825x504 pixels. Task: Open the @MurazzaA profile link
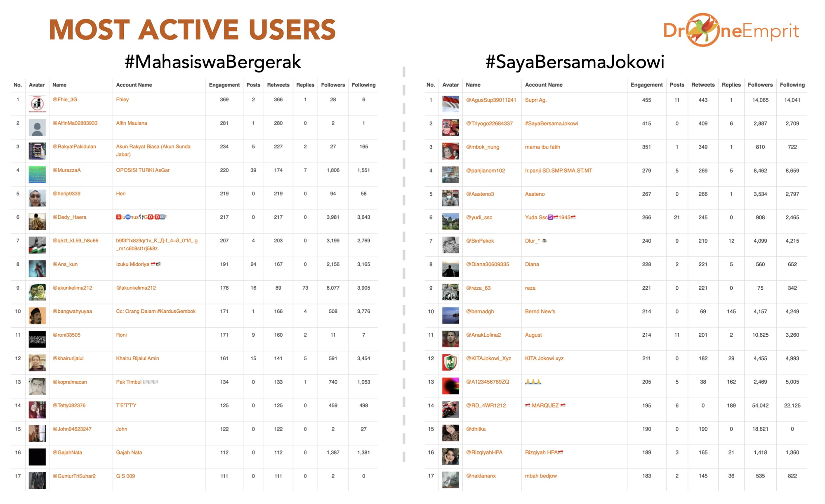click(x=67, y=170)
